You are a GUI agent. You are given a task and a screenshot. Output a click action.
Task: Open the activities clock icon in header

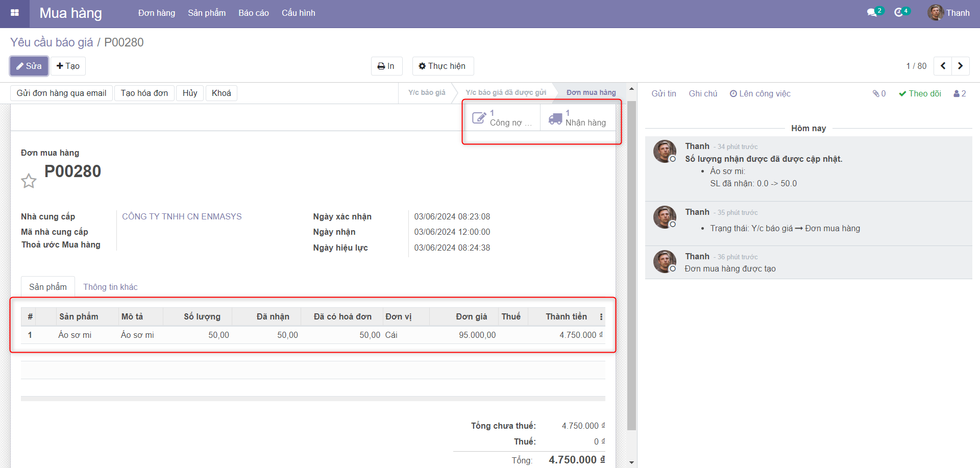(899, 13)
